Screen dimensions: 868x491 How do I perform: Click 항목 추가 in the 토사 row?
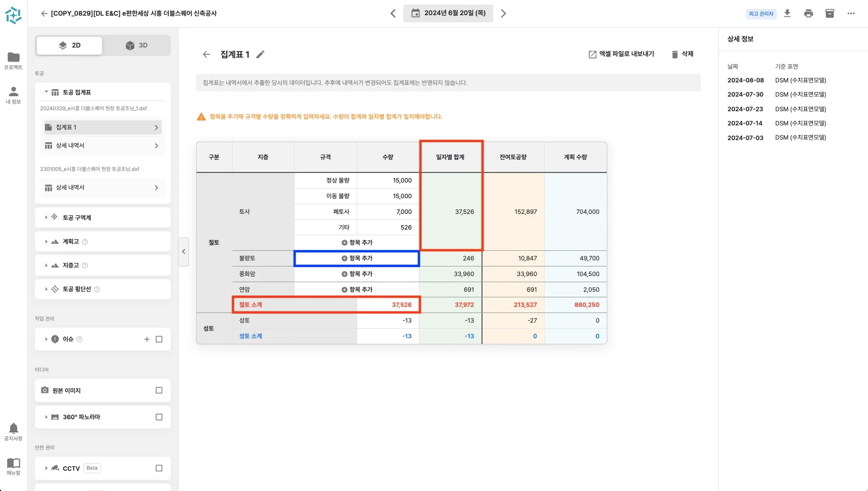[357, 243]
